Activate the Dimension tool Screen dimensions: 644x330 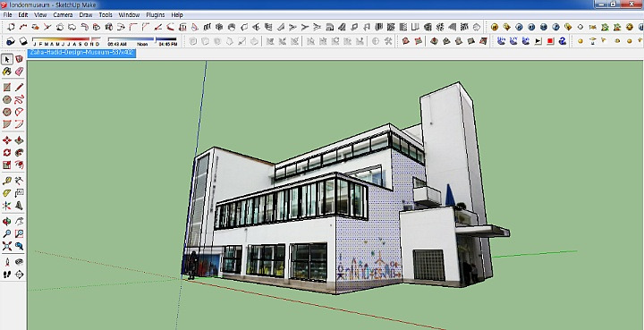pyautogui.click(x=19, y=181)
